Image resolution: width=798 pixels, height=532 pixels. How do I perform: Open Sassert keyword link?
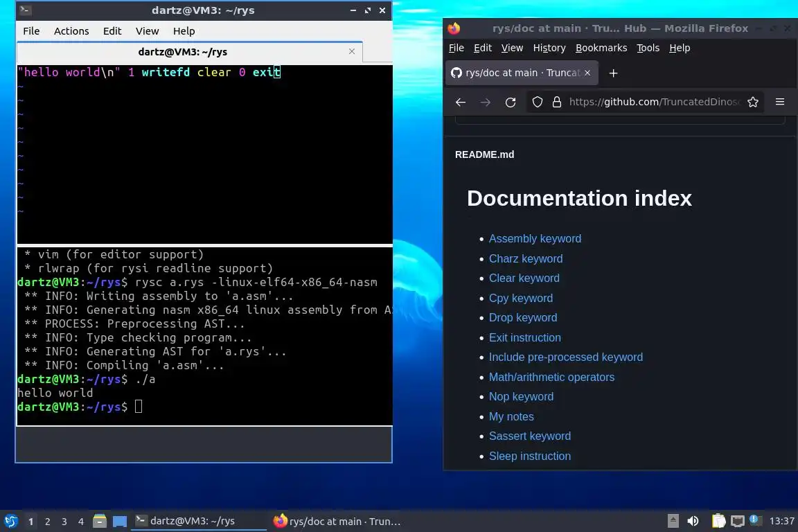530,436
